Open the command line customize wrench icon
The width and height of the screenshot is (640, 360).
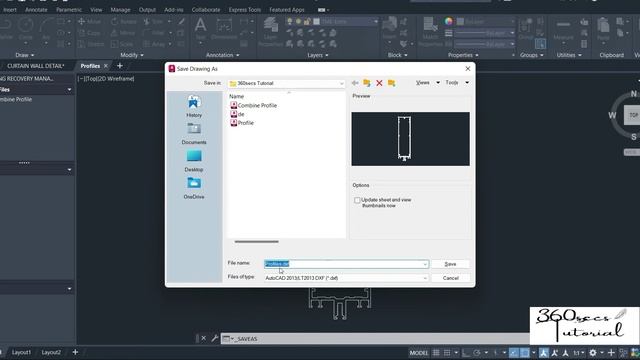pyautogui.click(x=215, y=338)
